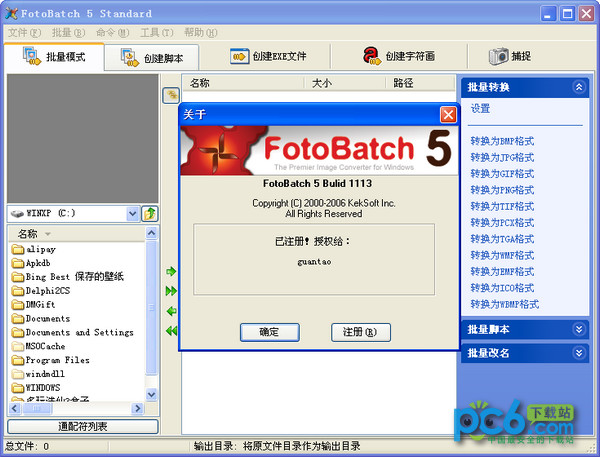
Task: Open the 文件 menu
Action: [x=24, y=32]
